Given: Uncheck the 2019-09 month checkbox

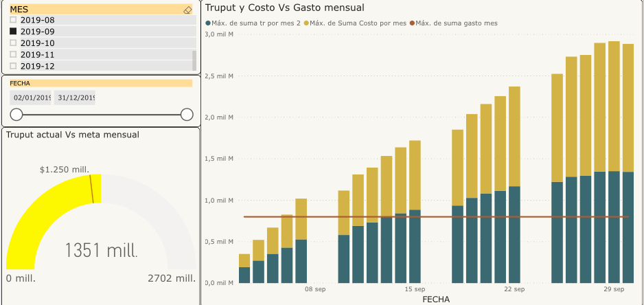Looking at the screenshot, I should point(13,32).
